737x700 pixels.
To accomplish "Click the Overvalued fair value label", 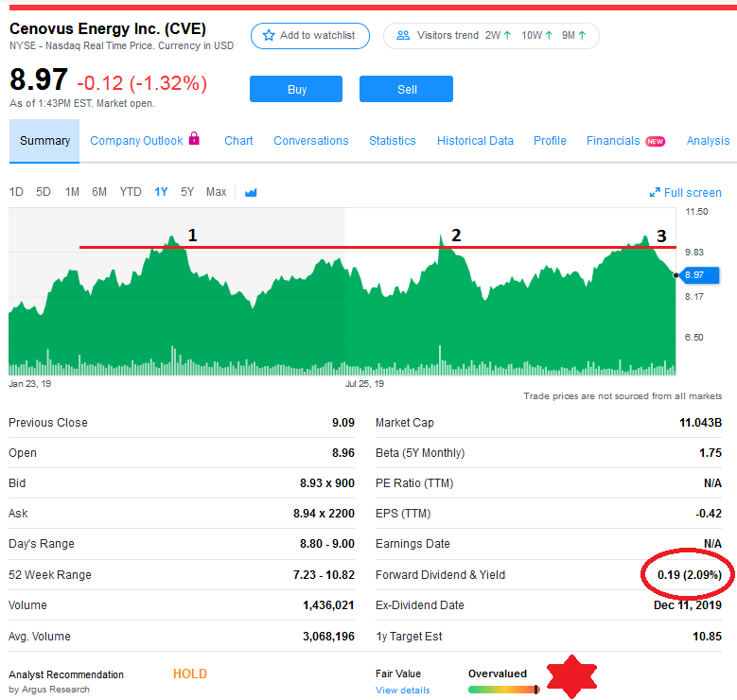I will pos(498,674).
